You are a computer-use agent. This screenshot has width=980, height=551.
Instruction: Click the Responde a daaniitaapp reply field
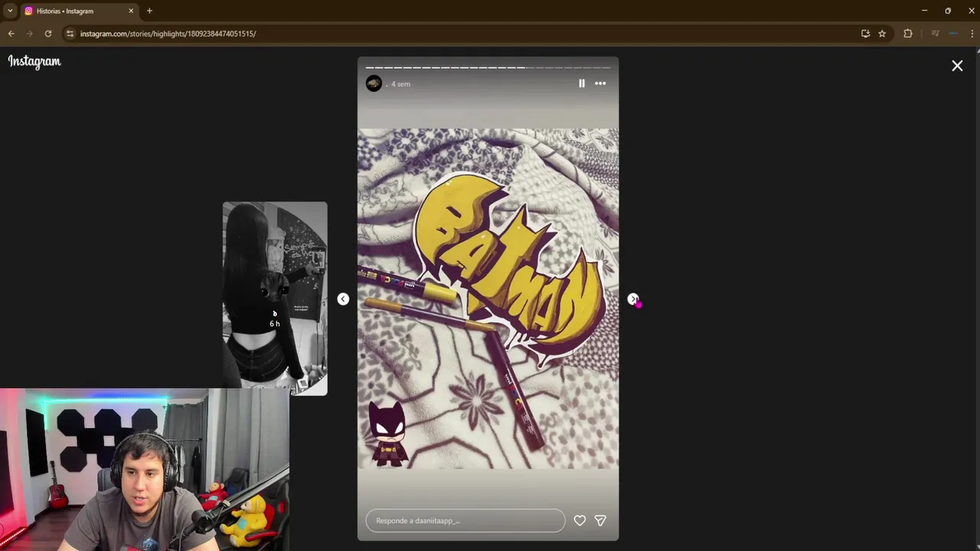pyautogui.click(x=465, y=520)
